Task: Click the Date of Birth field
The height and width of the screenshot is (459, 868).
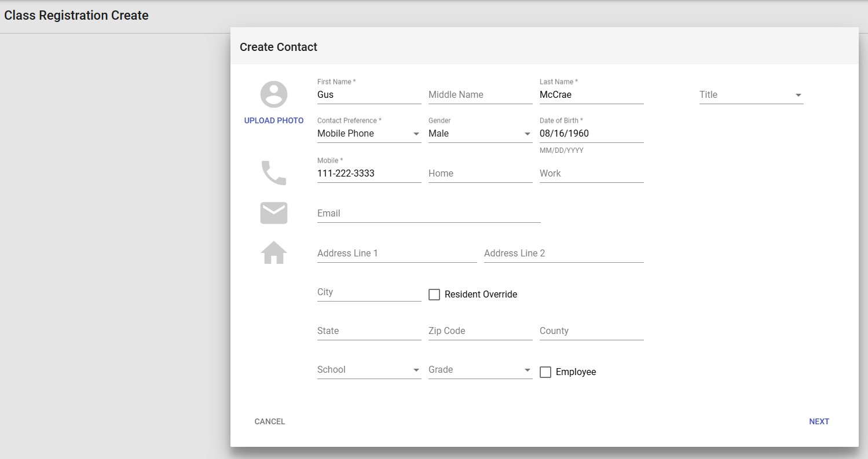Action: 591,134
